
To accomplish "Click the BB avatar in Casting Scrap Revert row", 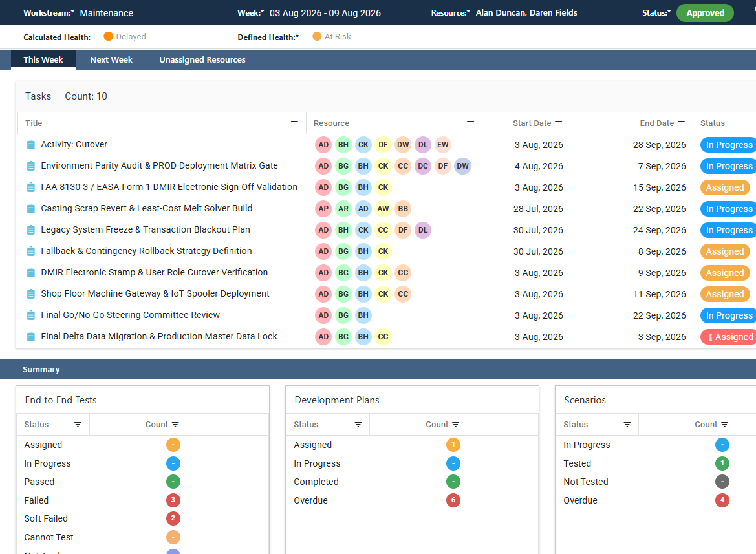I will click(x=403, y=209).
